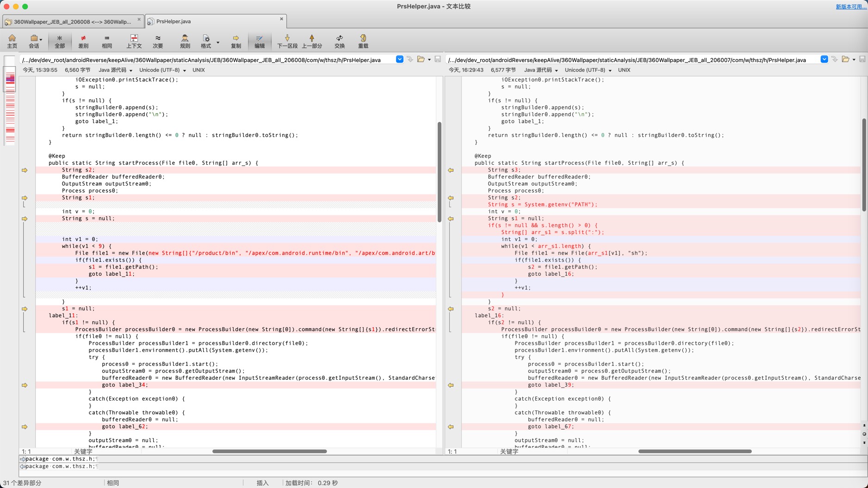
Task: Click the 31 个差异部分 status text
Action: click(x=22, y=483)
